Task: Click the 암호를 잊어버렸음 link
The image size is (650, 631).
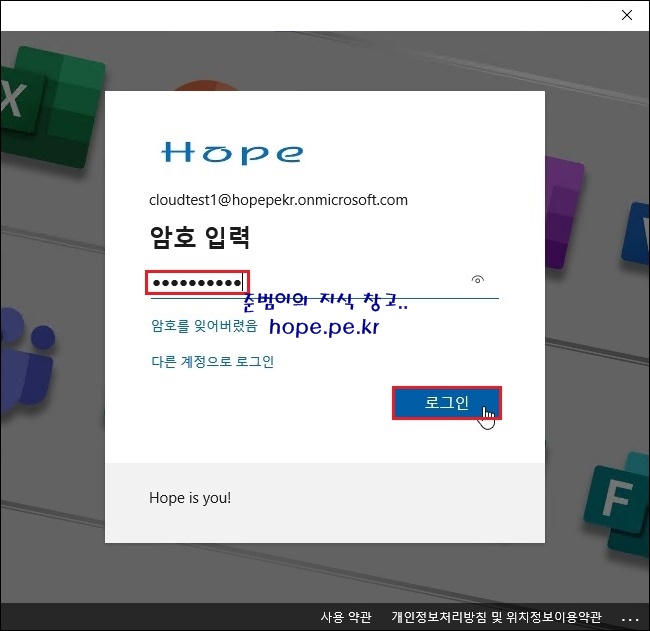Action: tap(204, 326)
